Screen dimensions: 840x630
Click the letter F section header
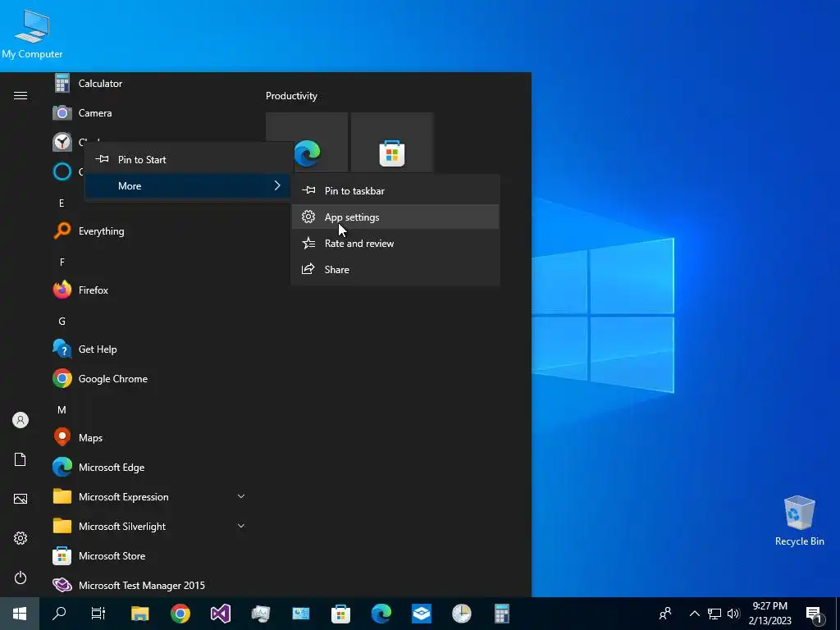pyautogui.click(x=62, y=262)
